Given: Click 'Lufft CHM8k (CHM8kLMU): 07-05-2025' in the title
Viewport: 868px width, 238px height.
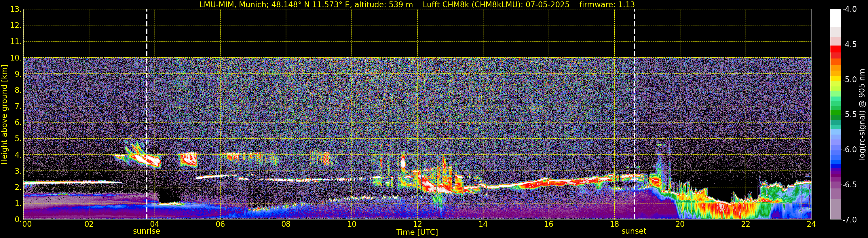Looking at the screenshot, I should [x=496, y=5].
